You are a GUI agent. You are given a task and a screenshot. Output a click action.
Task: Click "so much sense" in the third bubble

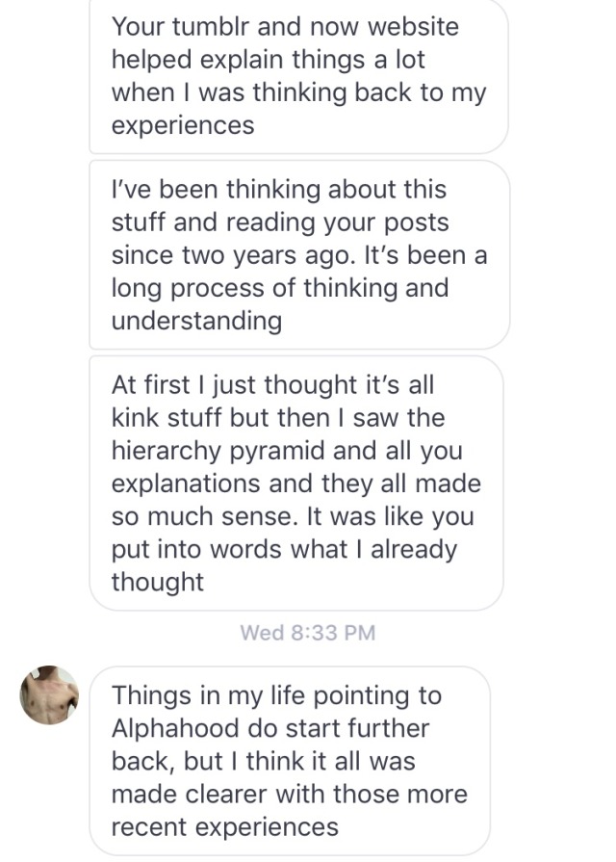(205, 516)
